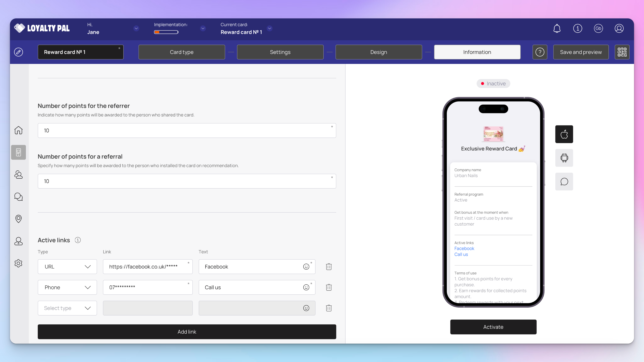Click the Activate button

pyautogui.click(x=493, y=327)
